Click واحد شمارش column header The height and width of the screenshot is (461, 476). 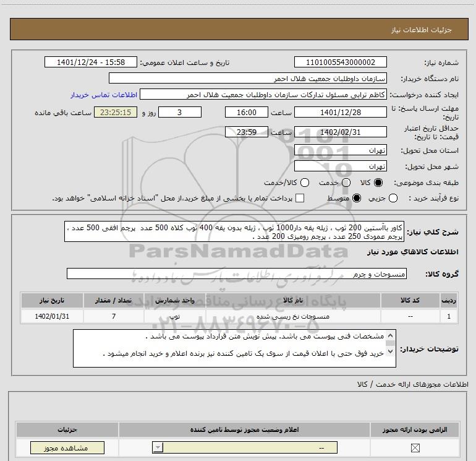[x=175, y=300]
